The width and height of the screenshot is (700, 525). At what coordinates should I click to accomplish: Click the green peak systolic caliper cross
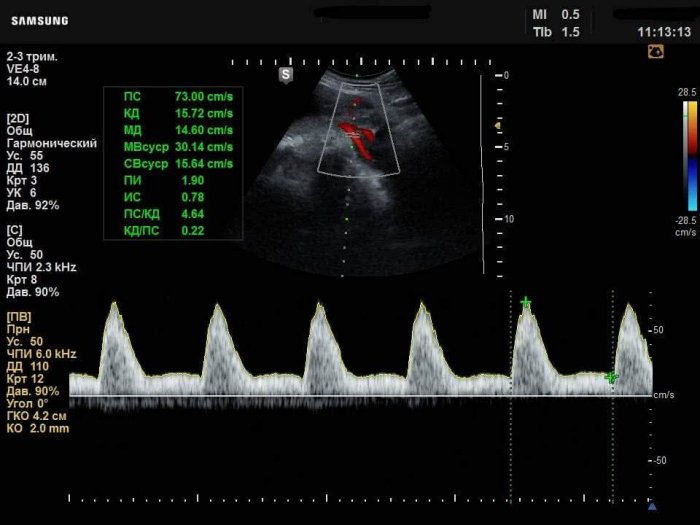click(x=525, y=301)
